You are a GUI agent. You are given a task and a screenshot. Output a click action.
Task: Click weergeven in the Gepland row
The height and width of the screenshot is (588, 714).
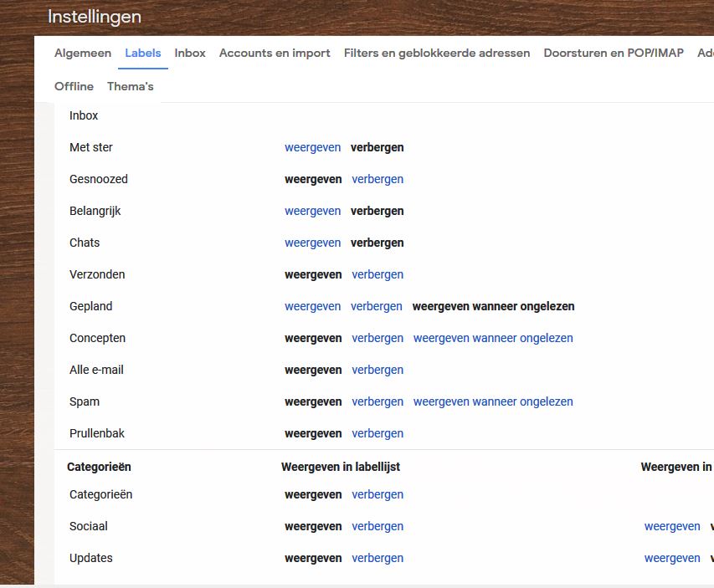(x=312, y=306)
